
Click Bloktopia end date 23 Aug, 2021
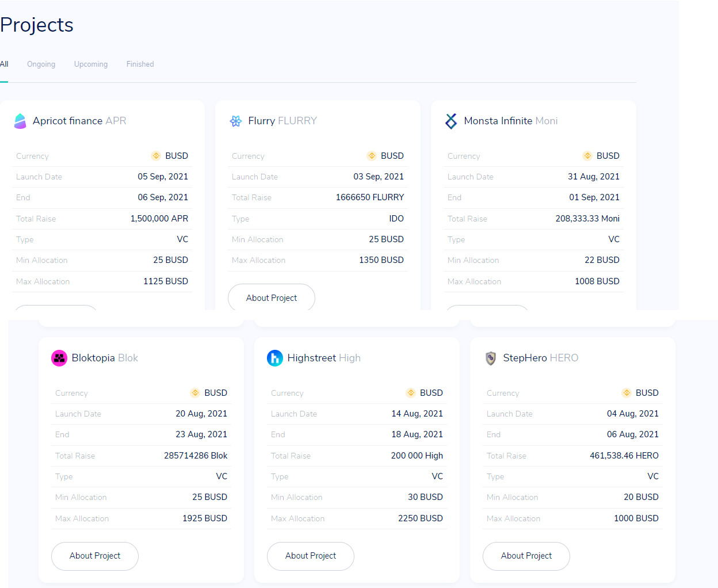(x=201, y=434)
